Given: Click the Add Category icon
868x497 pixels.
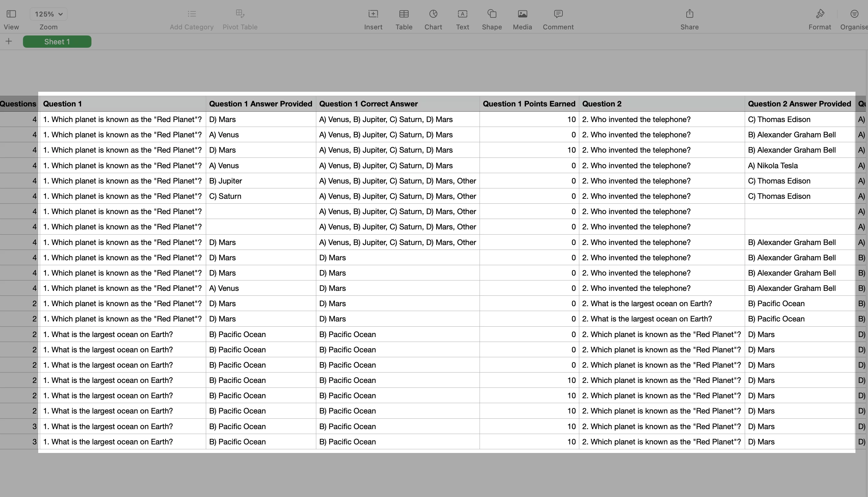Looking at the screenshot, I should point(192,14).
